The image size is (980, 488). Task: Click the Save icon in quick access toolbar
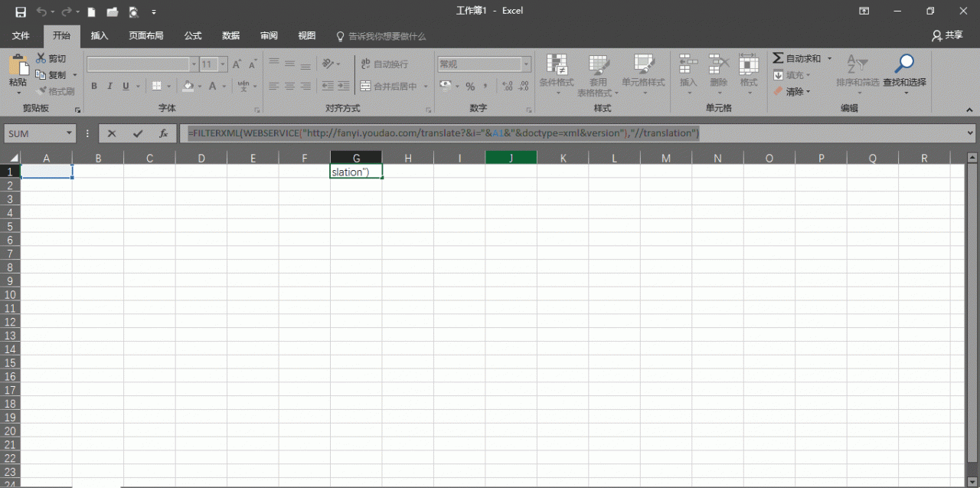click(21, 11)
